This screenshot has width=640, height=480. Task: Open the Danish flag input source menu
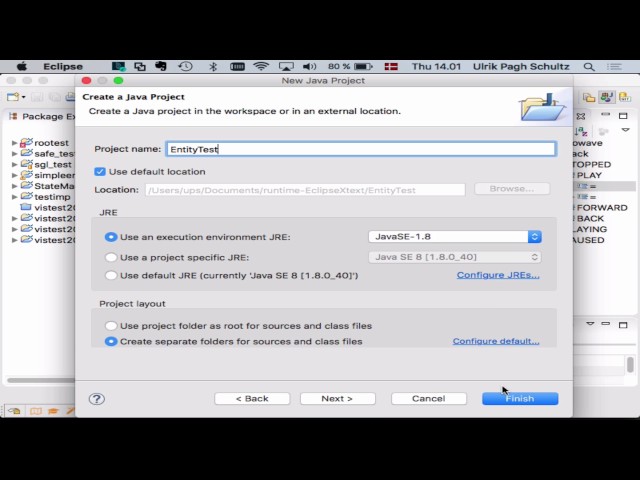point(391,67)
